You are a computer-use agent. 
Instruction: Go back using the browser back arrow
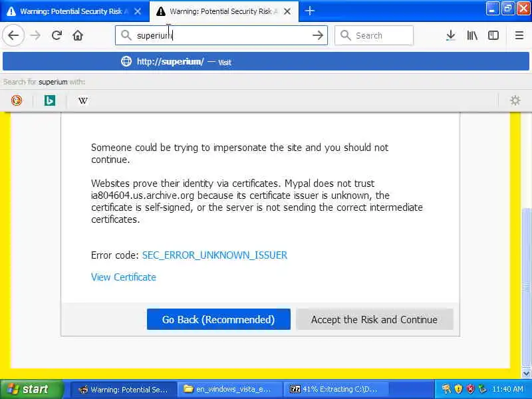point(13,35)
